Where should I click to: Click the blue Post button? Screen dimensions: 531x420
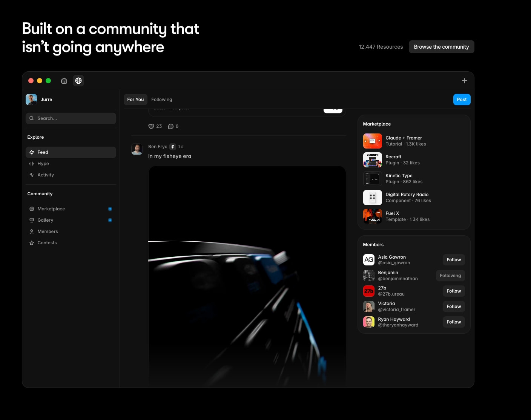click(x=462, y=100)
